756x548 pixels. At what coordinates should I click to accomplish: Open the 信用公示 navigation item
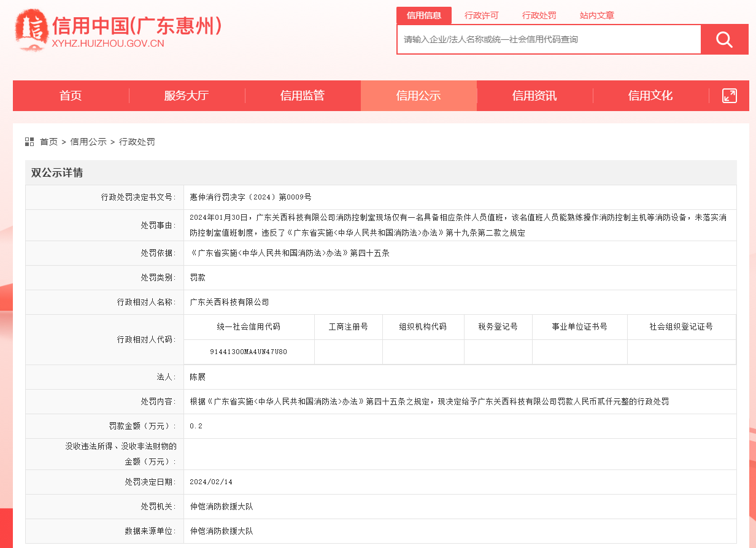click(x=418, y=96)
